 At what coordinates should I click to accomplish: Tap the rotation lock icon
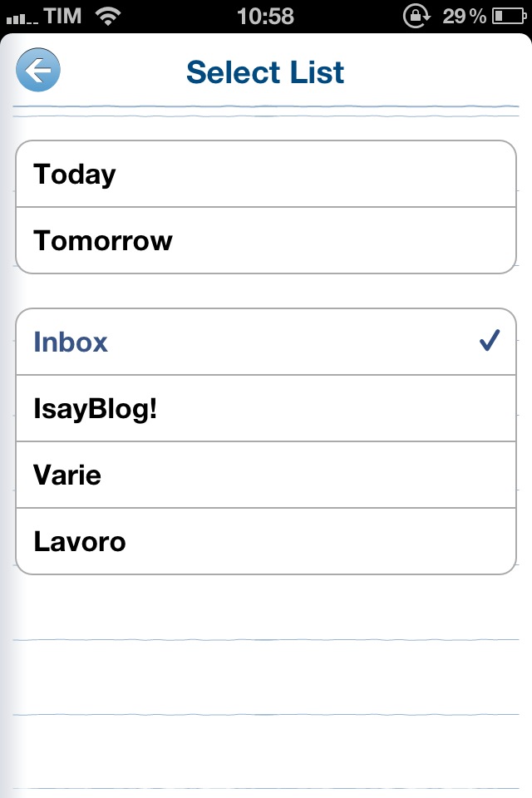pyautogui.click(x=416, y=16)
